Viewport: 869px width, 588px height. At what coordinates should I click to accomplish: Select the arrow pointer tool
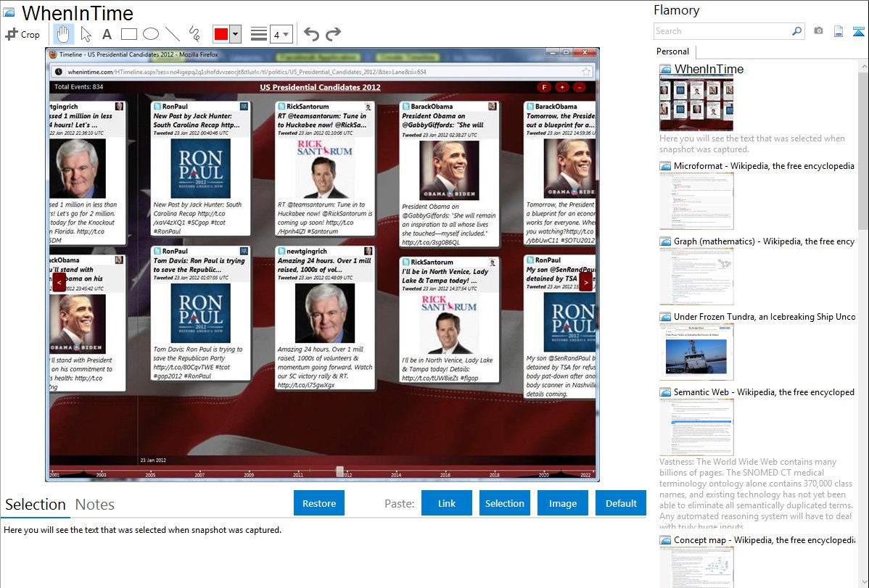click(x=86, y=34)
